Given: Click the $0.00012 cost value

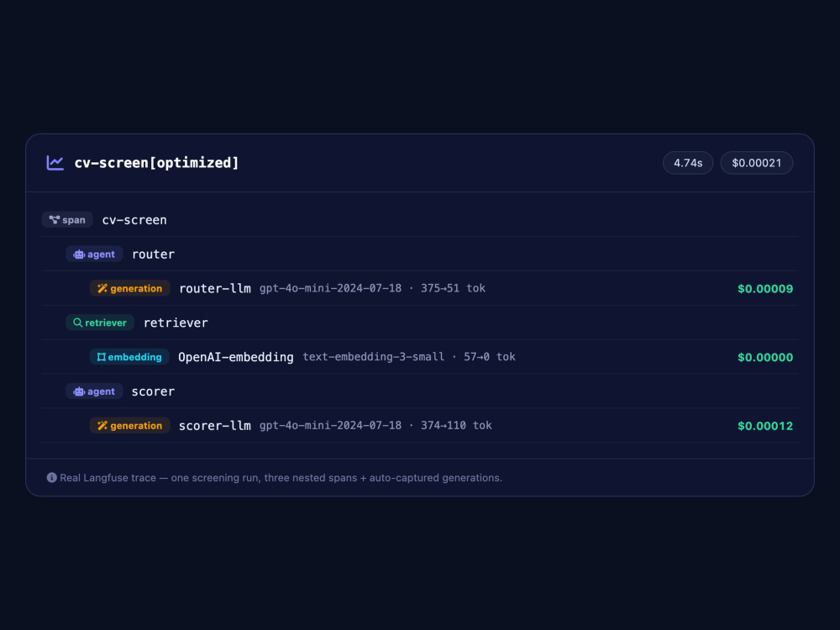Looking at the screenshot, I should click(765, 426).
